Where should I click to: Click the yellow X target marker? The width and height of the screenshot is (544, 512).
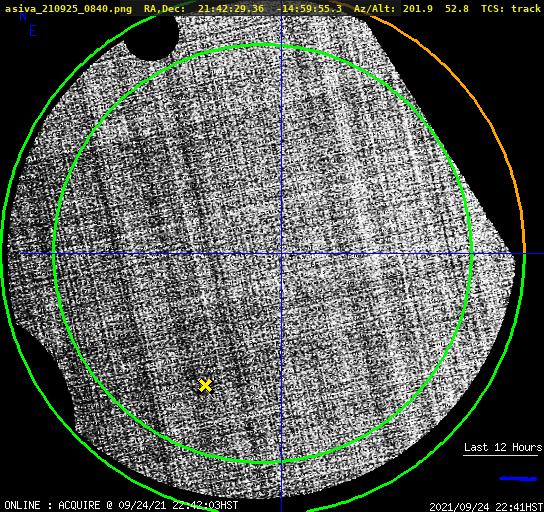coord(205,385)
